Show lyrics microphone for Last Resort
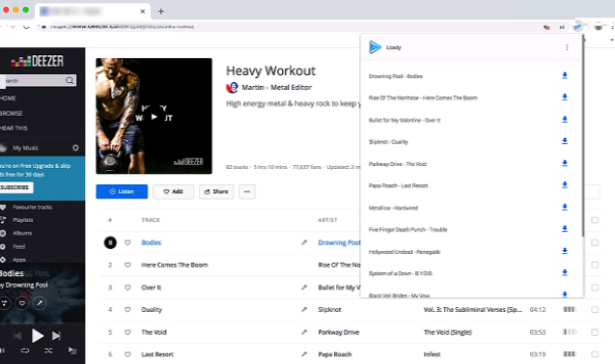This screenshot has width=615, height=364. 304,354
